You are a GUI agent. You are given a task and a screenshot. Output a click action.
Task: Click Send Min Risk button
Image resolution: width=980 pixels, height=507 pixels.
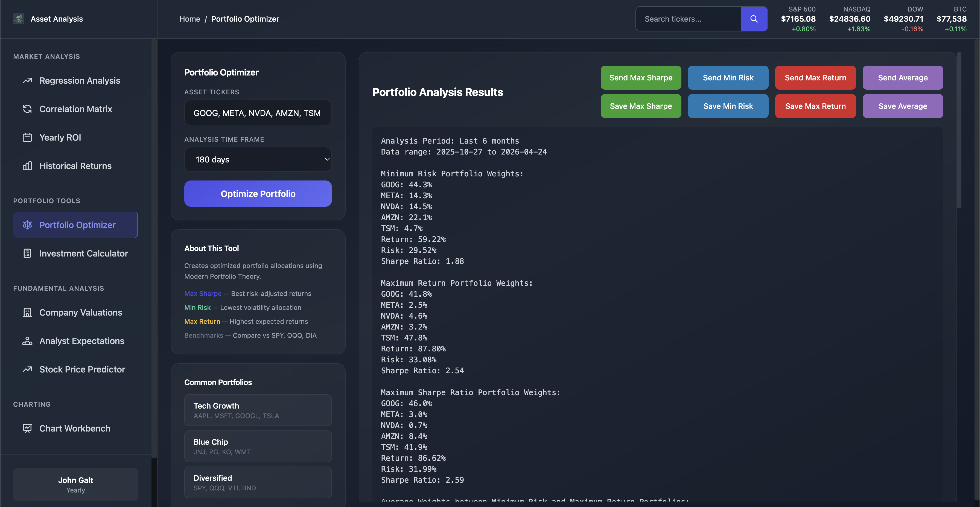pos(728,78)
